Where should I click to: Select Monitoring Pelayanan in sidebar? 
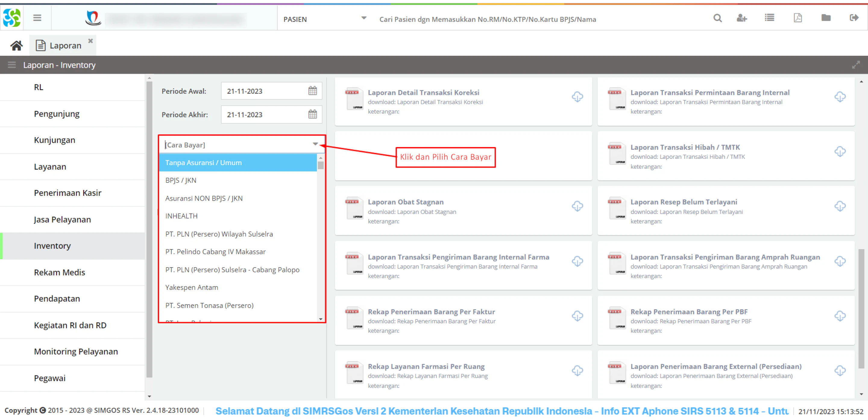[x=72, y=352]
